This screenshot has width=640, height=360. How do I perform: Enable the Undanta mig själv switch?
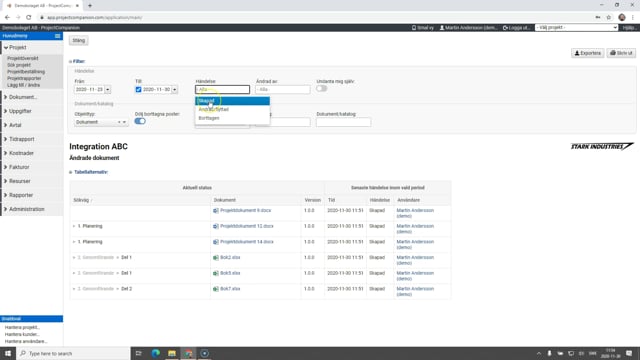tap(322, 89)
